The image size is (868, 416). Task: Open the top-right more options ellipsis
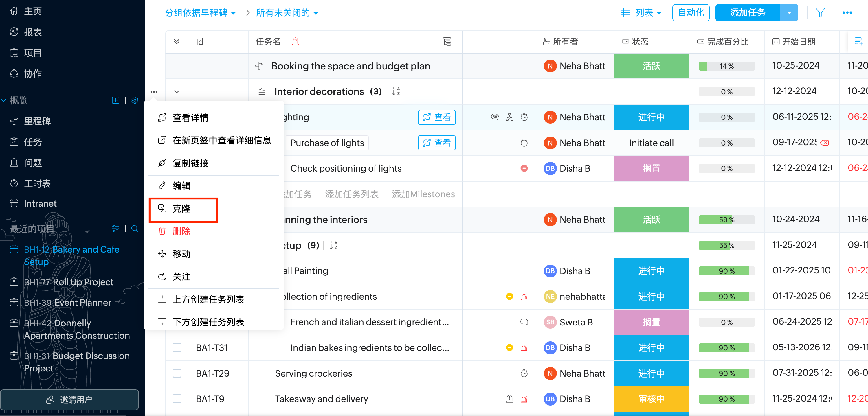(847, 13)
